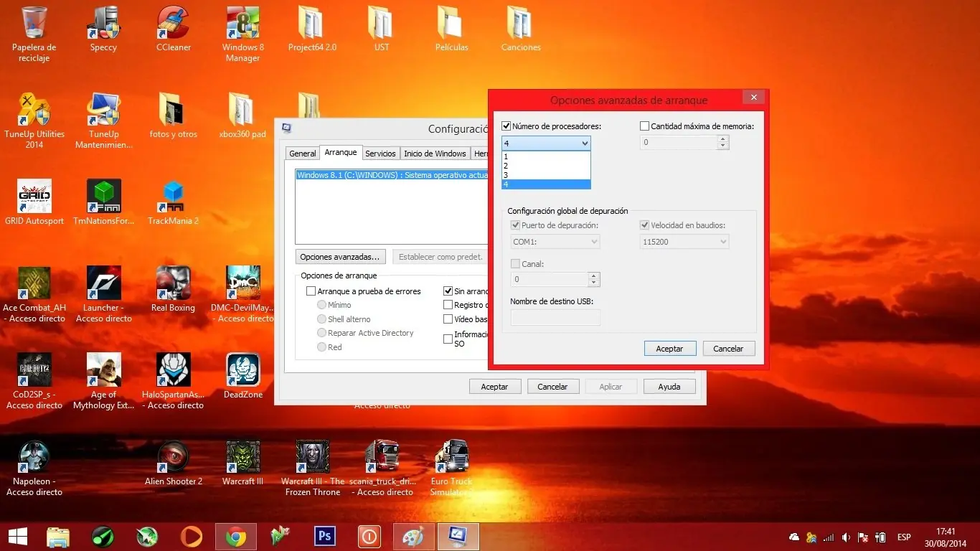
Task: Click the Canal number field
Action: click(x=550, y=280)
